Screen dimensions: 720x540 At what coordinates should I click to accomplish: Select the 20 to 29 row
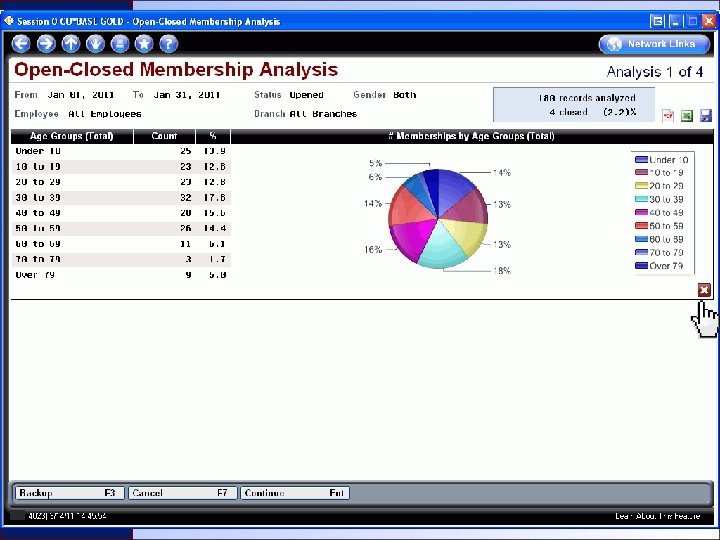pos(121,182)
